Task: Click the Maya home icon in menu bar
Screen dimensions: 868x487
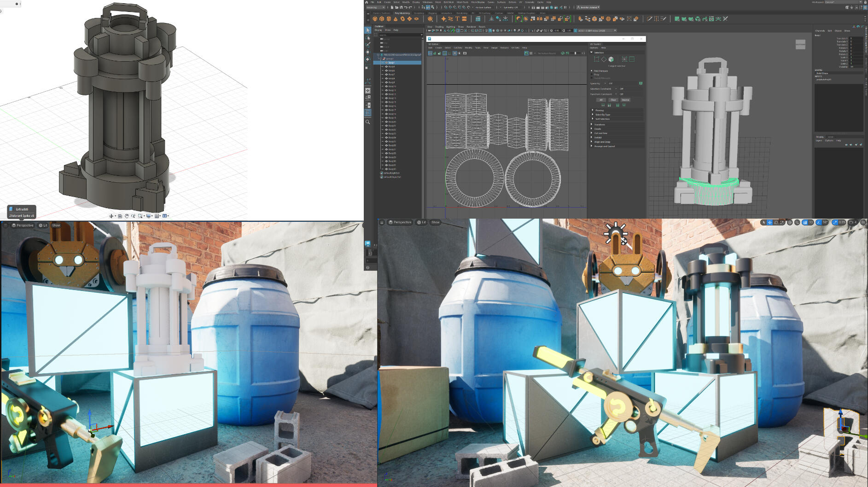Action: 367,2
